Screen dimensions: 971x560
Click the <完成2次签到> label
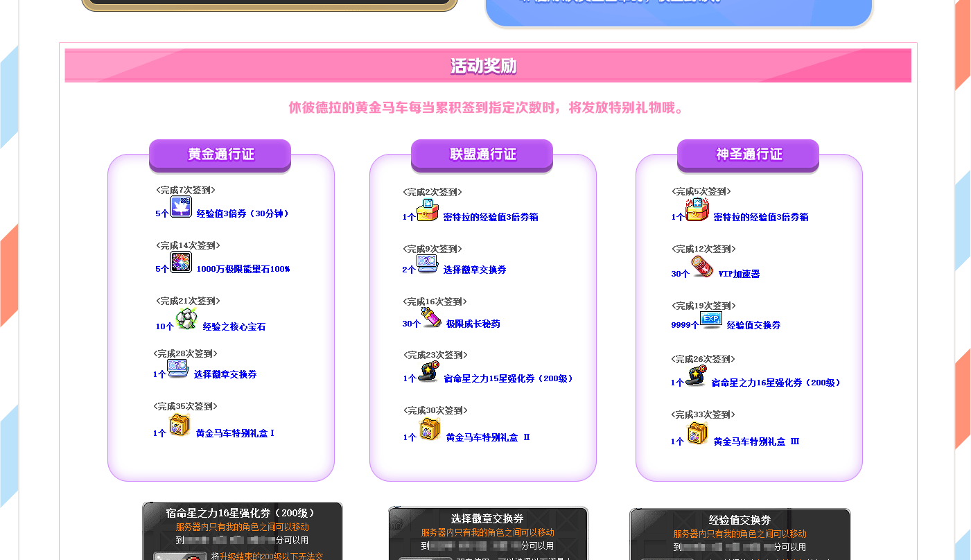pyautogui.click(x=432, y=192)
